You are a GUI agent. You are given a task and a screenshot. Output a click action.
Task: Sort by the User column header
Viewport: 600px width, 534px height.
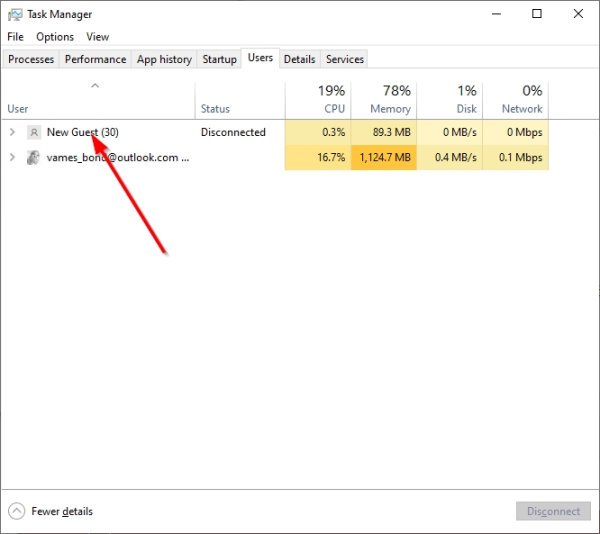click(x=98, y=100)
